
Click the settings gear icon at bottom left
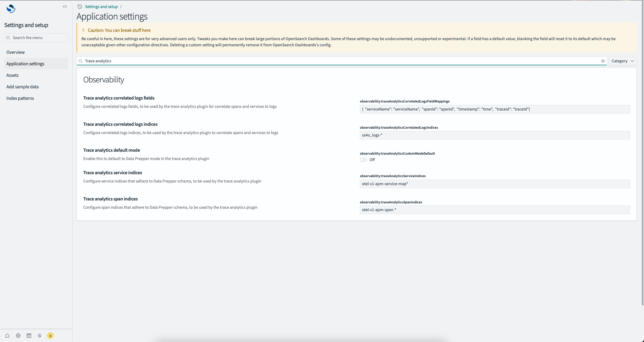(18, 336)
